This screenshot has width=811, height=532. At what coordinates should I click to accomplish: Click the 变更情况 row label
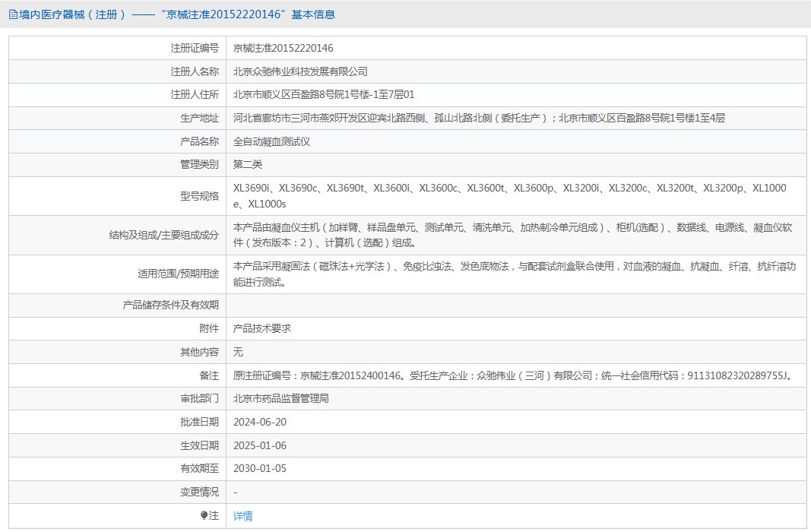[x=199, y=492]
